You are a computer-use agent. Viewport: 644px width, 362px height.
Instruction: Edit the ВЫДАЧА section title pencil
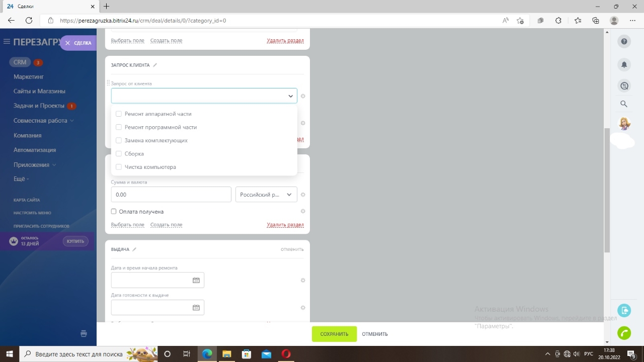(x=134, y=249)
